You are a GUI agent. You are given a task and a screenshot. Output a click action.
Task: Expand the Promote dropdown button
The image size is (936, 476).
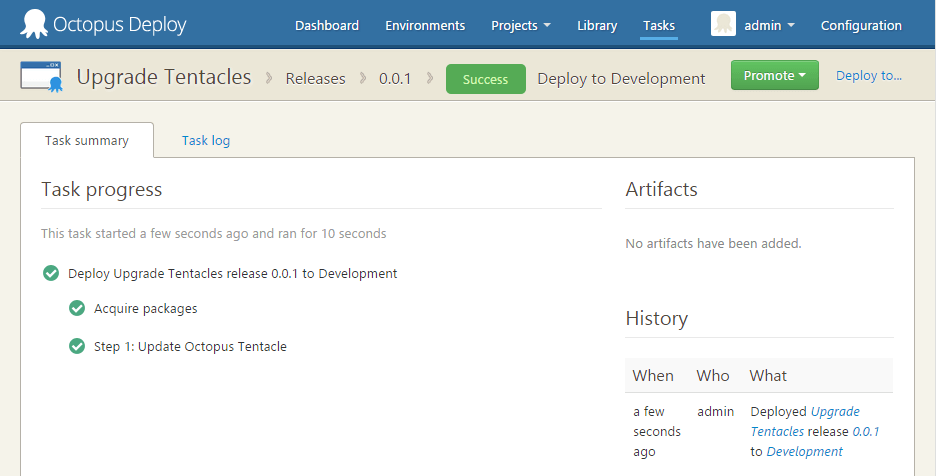click(x=774, y=76)
